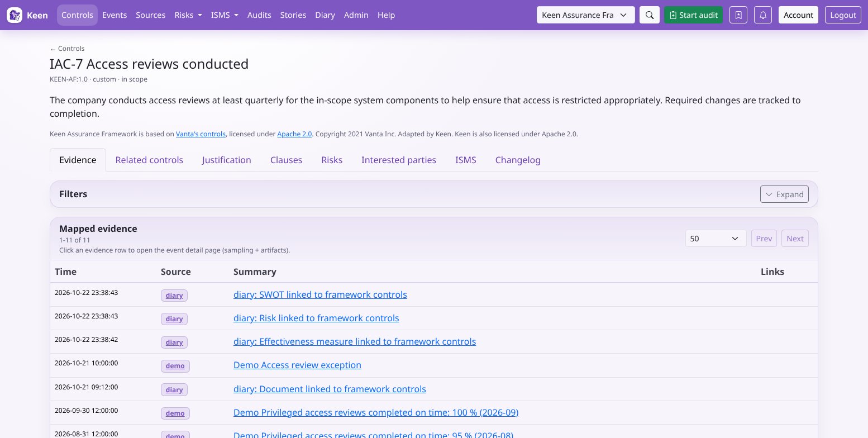
Task: Click the Start audit button
Action: 693,15
